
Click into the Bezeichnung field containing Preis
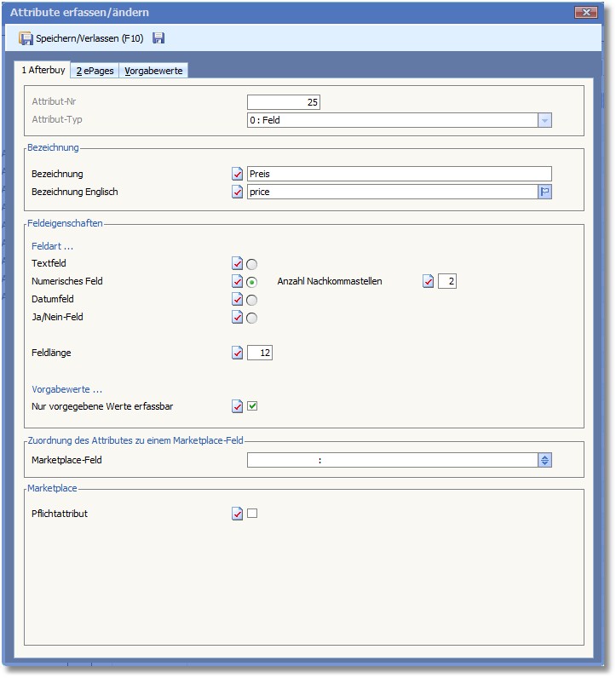pyautogui.click(x=399, y=174)
